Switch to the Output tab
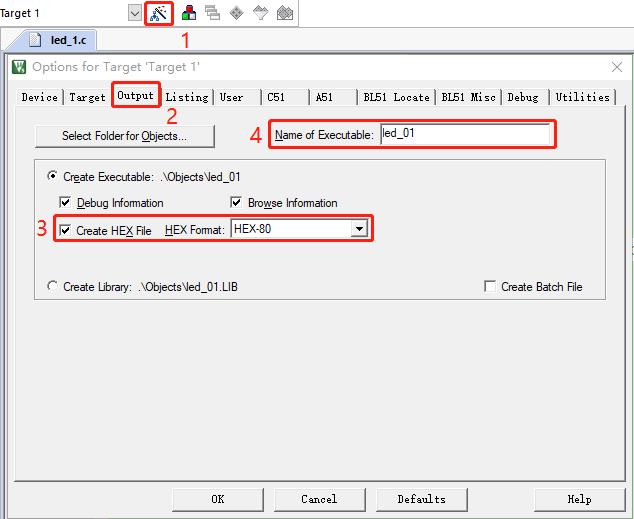The height and width of the screenshot is (519, 634). (x=135, y=96)
